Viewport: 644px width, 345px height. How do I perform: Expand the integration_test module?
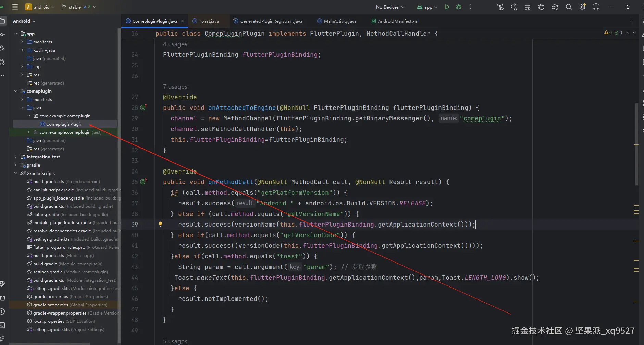(x=16, y=157)
